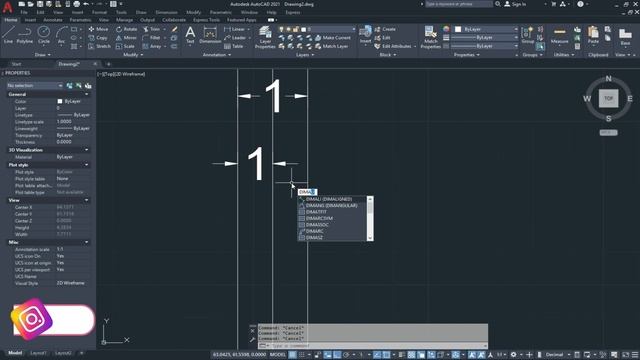Expand the Block panel dropdown
Screen dimensions: 640x360
coord(388,55)
